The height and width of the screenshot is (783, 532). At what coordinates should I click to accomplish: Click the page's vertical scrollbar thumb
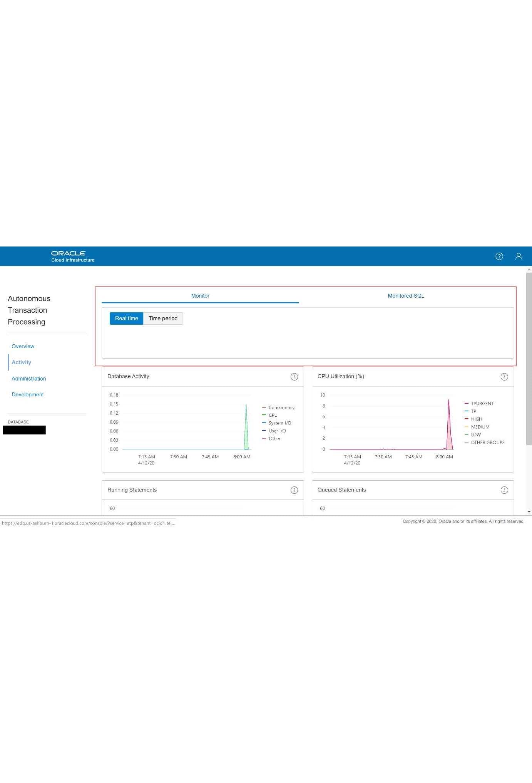point(529,358)
